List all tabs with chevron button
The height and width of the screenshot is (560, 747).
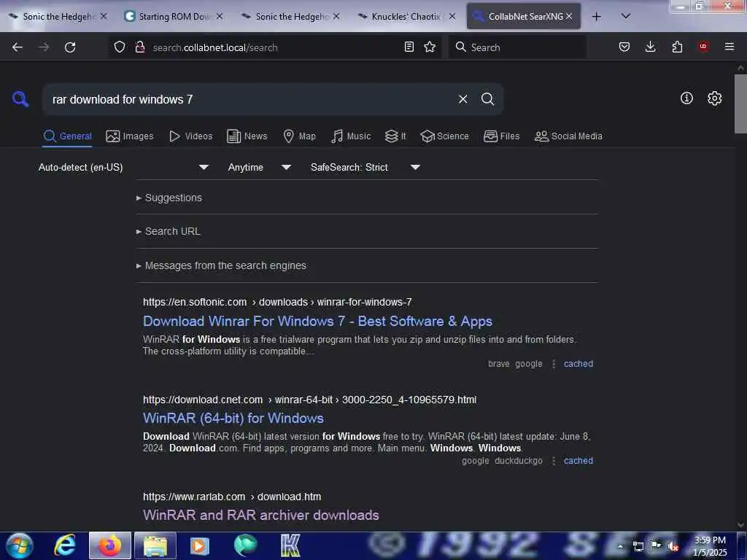pyautogui.click(x=626, y=16)
